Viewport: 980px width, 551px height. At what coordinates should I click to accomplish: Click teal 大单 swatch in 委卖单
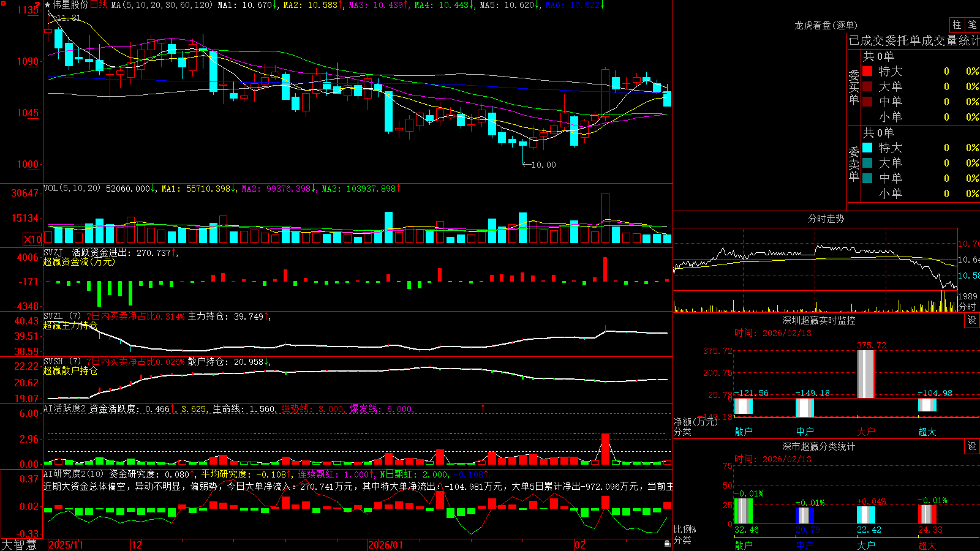coord(867,163)
